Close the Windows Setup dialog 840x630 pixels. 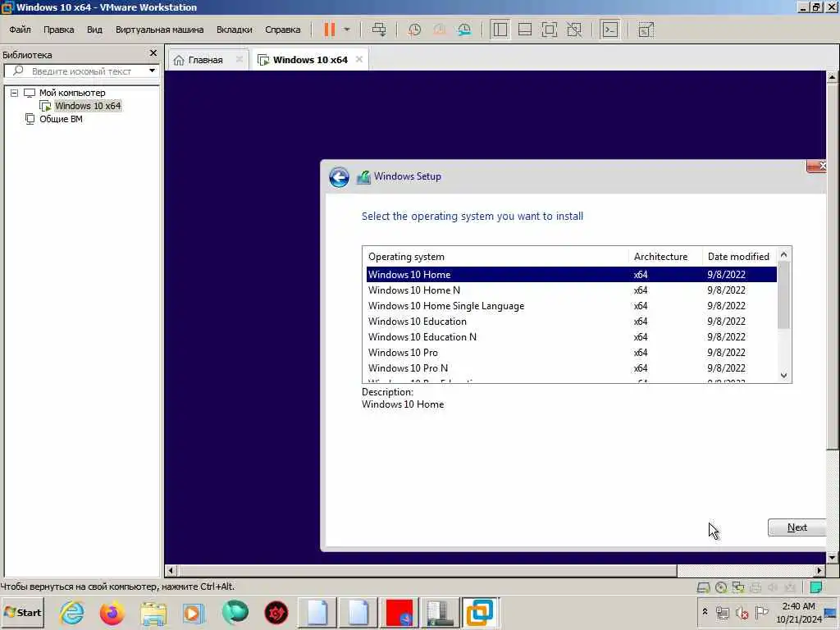[x=817, y=166]
